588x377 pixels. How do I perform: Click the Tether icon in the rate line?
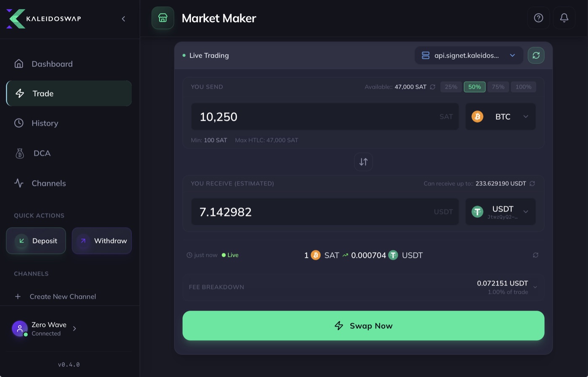pos(393,255)
